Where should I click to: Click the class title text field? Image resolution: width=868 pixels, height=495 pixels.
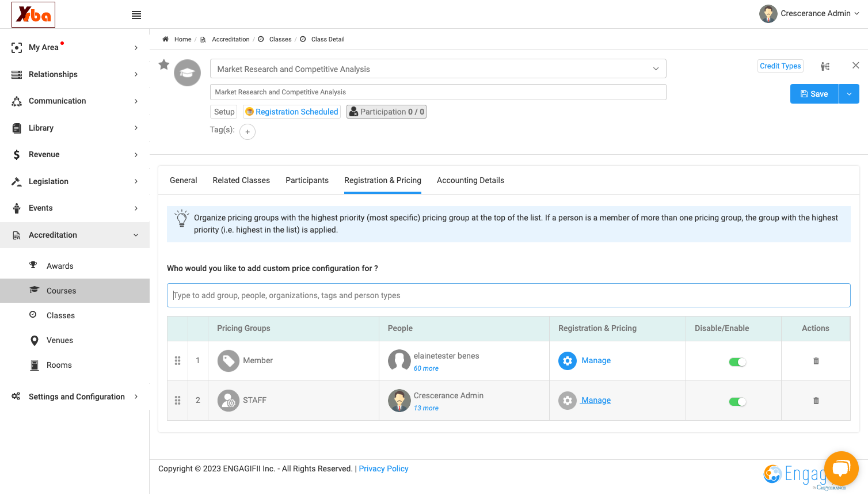pos(438,92)
